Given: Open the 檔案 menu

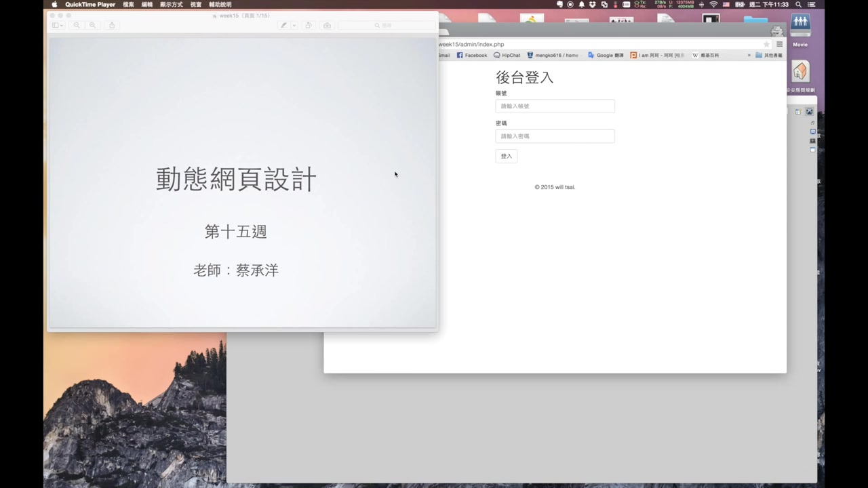Looking at the screenshot, I should tap(128, 4).
